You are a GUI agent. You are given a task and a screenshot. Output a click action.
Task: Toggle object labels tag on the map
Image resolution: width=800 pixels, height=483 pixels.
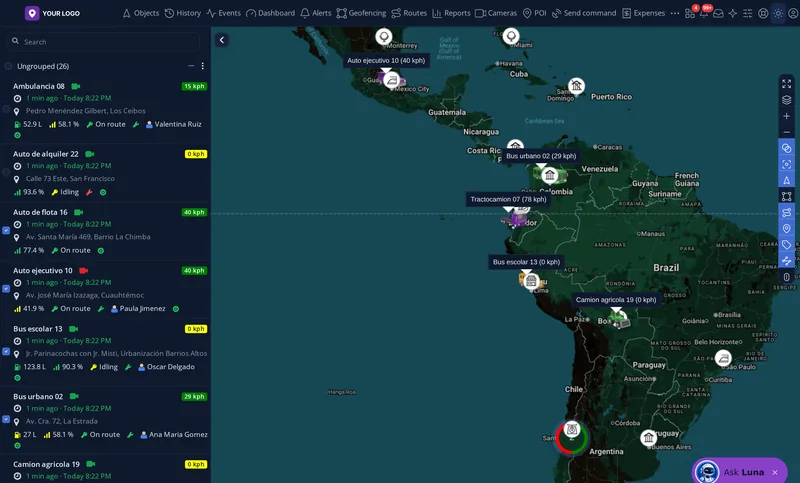tap(787, 245)
